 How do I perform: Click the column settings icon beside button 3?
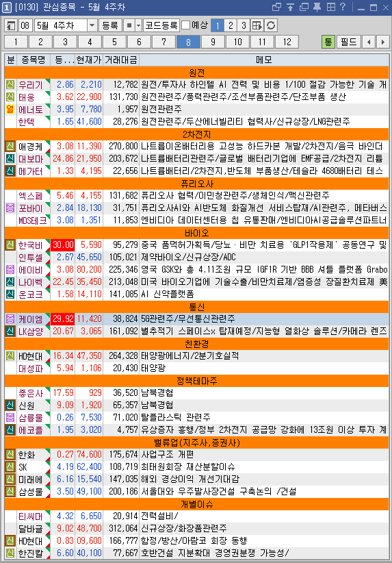tap(257, 25)
